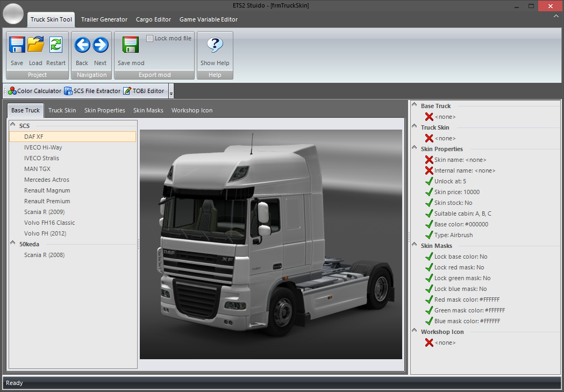Click the green check next to Base color
This screenshot has height=392, width=564.
[429, 224]
